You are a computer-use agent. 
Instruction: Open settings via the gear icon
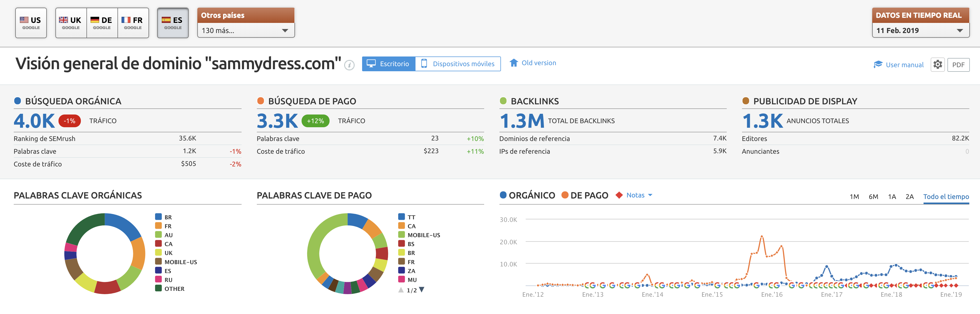937,64
